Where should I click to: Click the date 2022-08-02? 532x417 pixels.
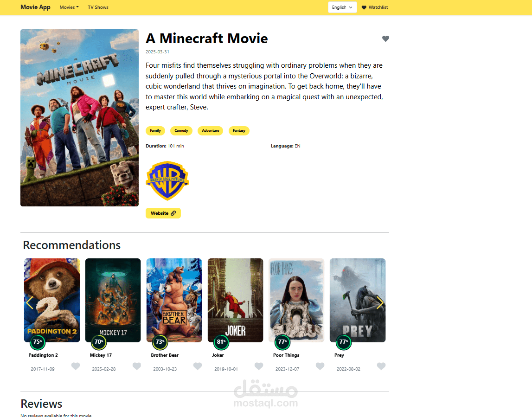[x=348, y=369]
